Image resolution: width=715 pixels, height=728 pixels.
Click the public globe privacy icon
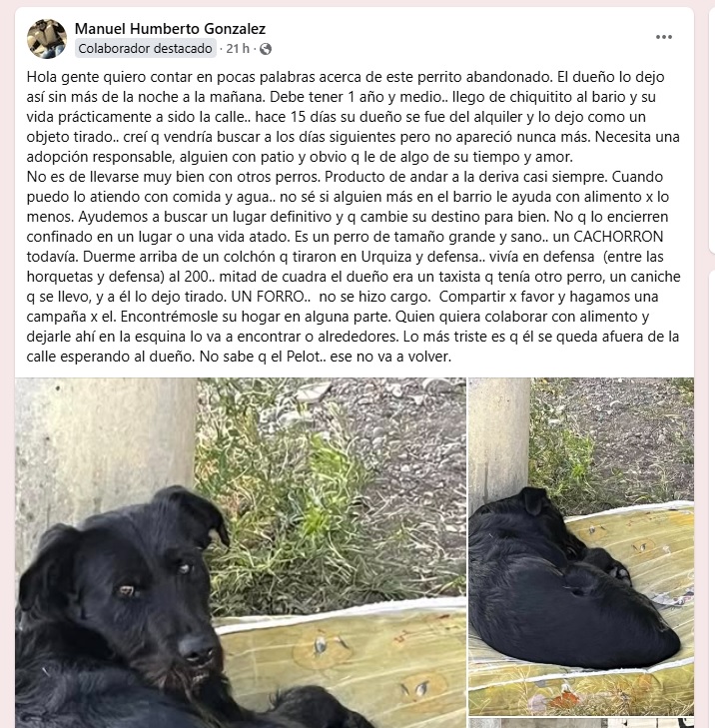(266, 49)
